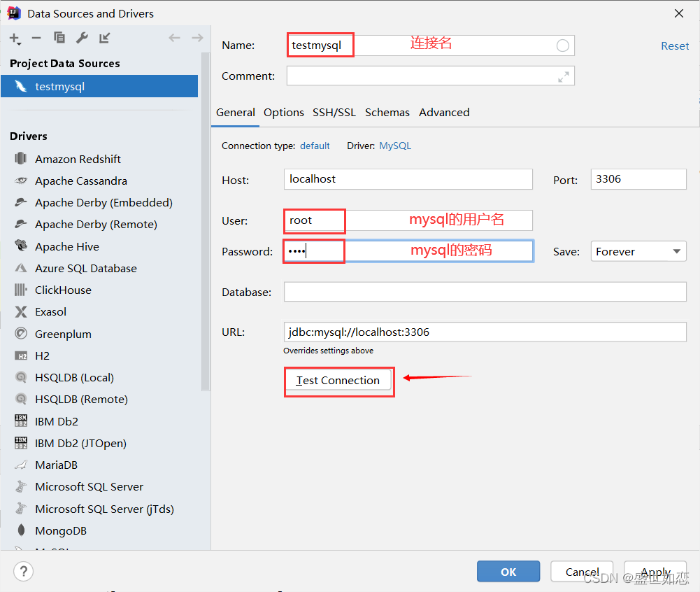Click the Add data source plus icon
The image size is (700, 592).
(15, 38)
